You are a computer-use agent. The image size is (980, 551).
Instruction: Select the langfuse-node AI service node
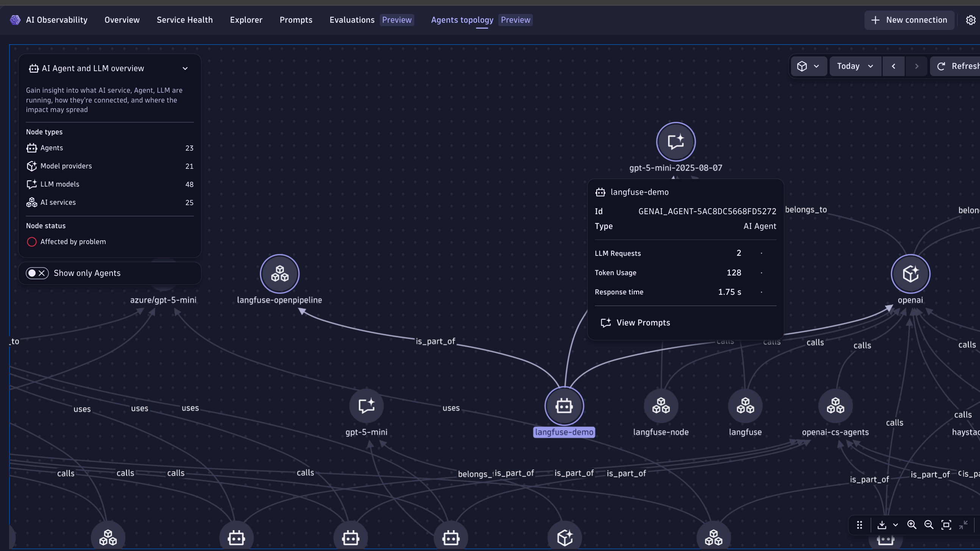tap(661, 406)
